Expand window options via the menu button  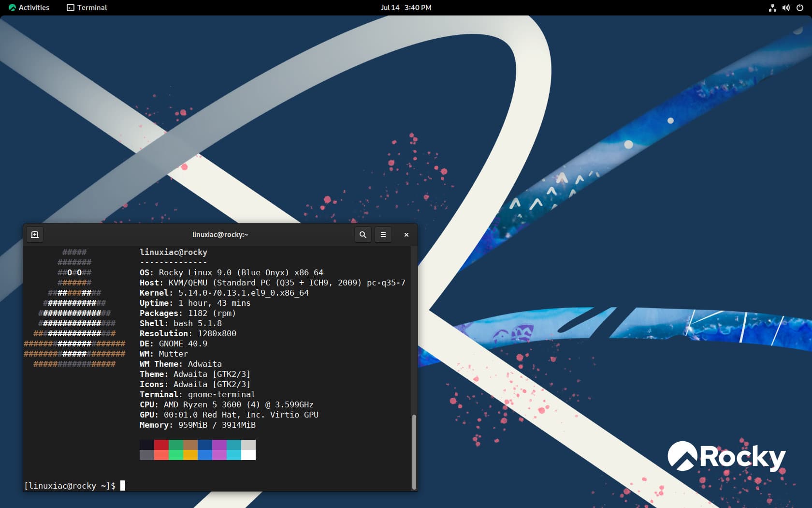click(x=383, y=235)
